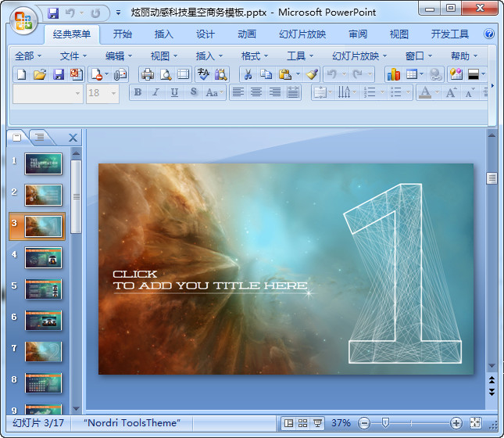Center align text
The image size is (504, 438).
click(x=256, y=93)
